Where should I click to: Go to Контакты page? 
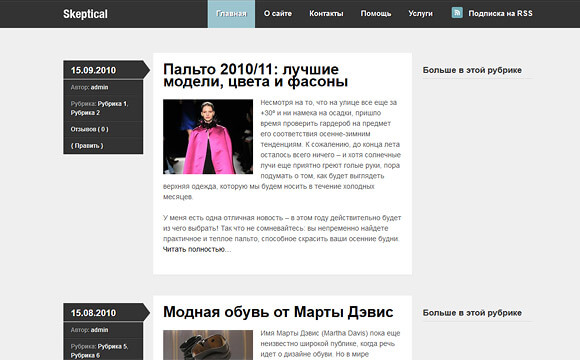[x=326, y=14]
